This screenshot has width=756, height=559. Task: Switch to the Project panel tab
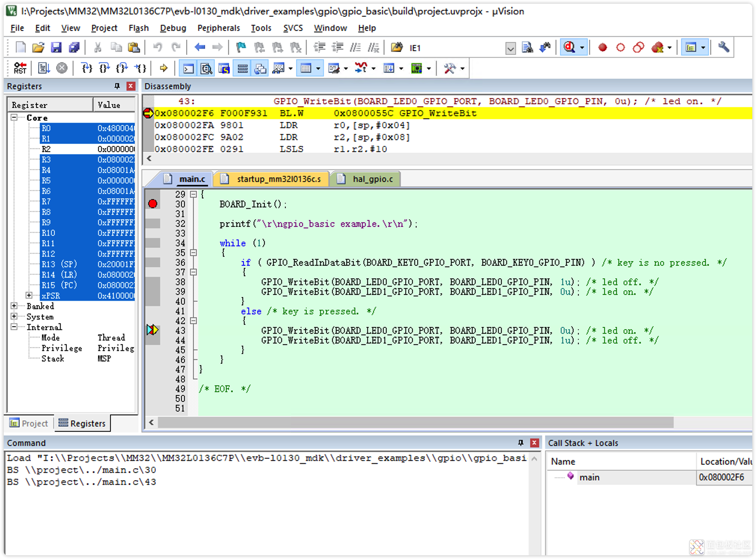point(29,423)
